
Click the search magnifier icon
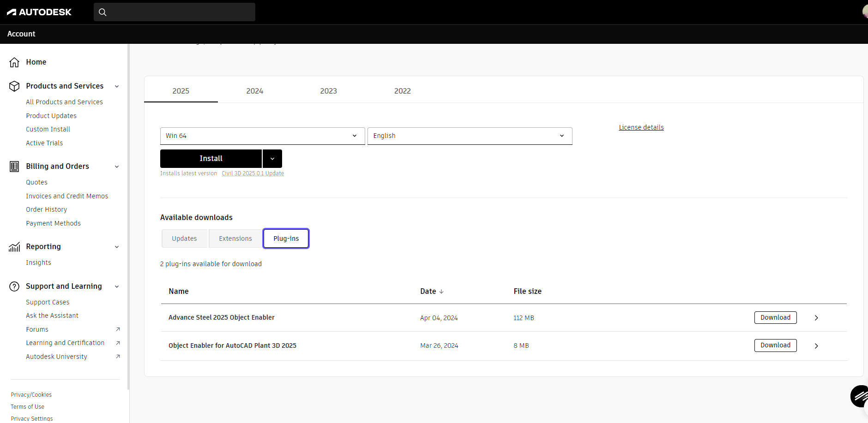coord(102,12)
